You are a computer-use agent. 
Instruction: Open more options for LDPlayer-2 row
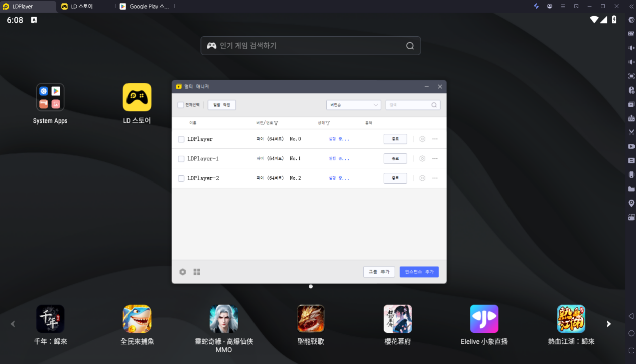tap(435, 178)
